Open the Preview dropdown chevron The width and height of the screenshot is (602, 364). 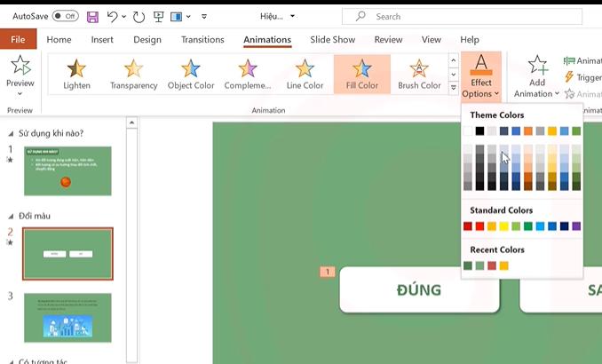pos(20,94)
